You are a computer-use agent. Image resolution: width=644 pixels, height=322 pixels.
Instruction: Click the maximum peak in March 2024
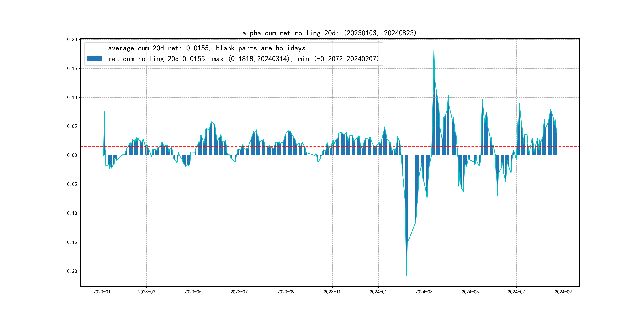434,50
